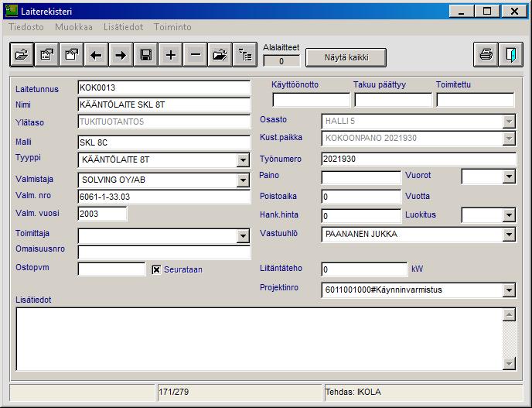
Task: Expand the Vuorot dropdown
Action: pyautogui.click(x=509, y=177)
